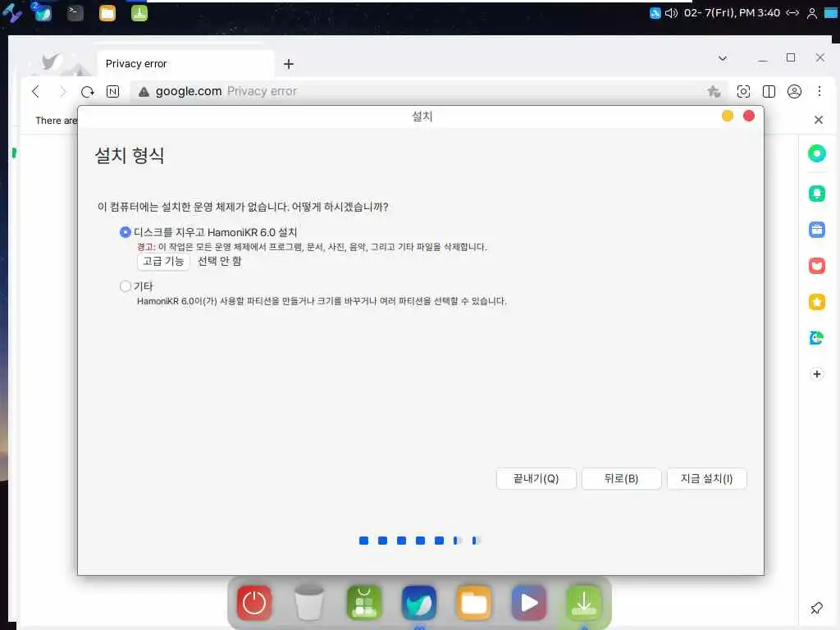Click the clock showing 02-7(Fri), PM 3:40
840x630 pixels.
pos(732,13)
